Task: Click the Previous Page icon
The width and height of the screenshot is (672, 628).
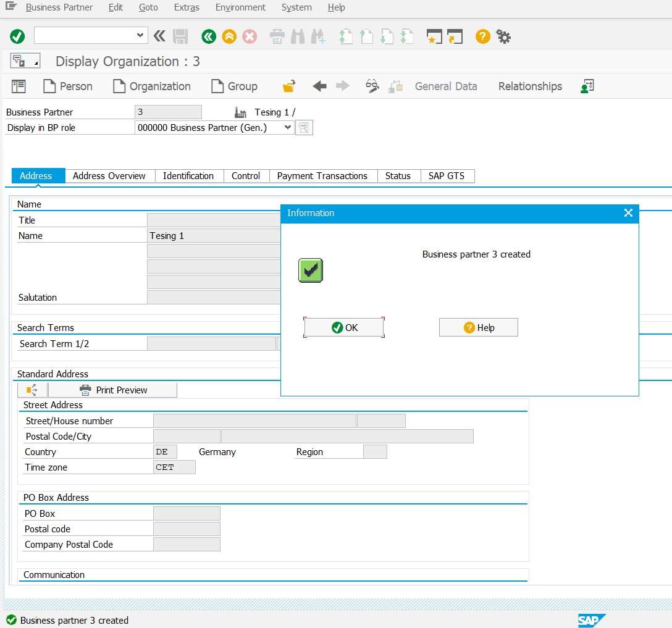Action: pos(366,36)
